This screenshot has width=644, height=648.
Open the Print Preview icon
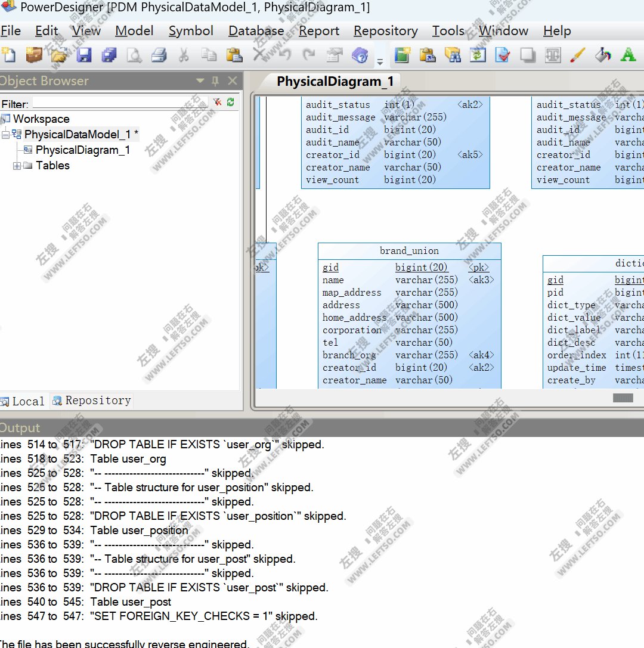[x=135, y=55]
